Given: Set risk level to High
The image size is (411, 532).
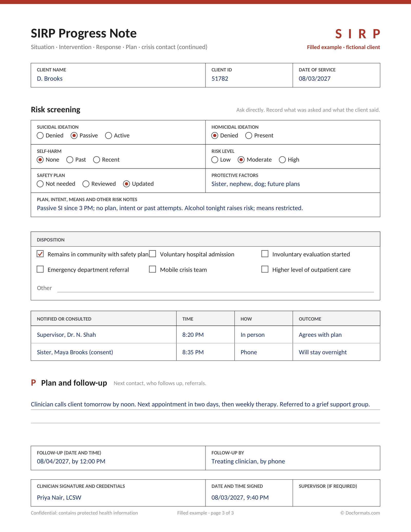Looking at the screenshot, I should click(x=282, y=160).
